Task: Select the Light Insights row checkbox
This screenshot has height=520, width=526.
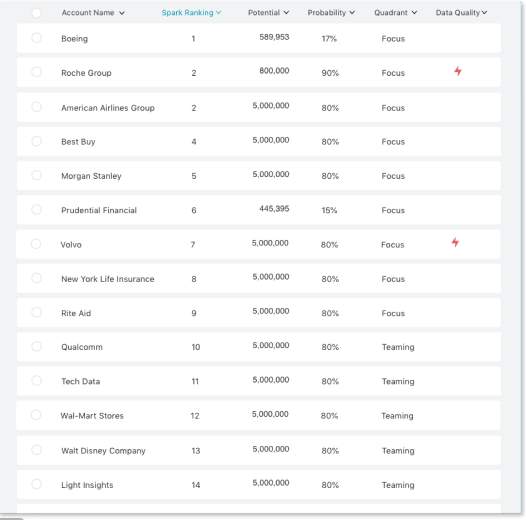Action: [37, 484]
